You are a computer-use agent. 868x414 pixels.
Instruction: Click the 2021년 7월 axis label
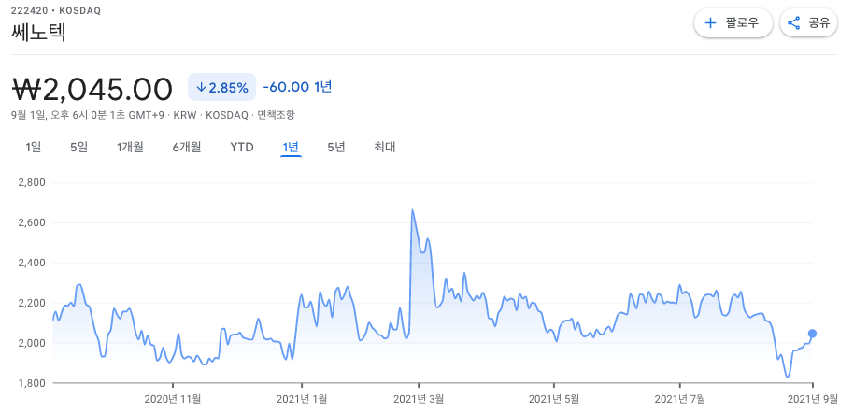tap(679, 398)
